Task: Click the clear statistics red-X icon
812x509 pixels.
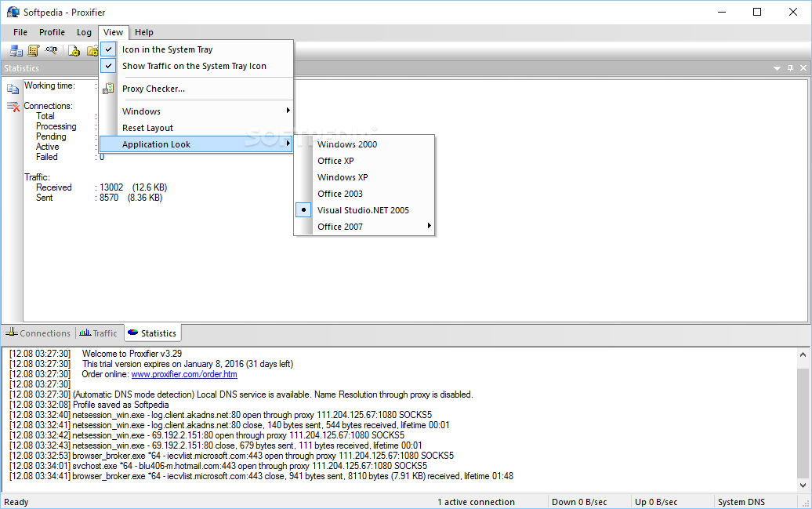Action: coord(13,106)
